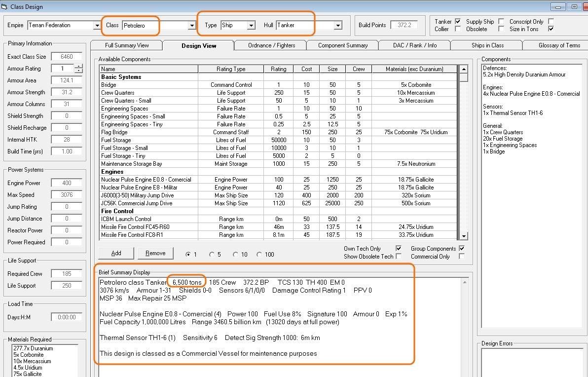Click the Build Points field

point(404,25)
